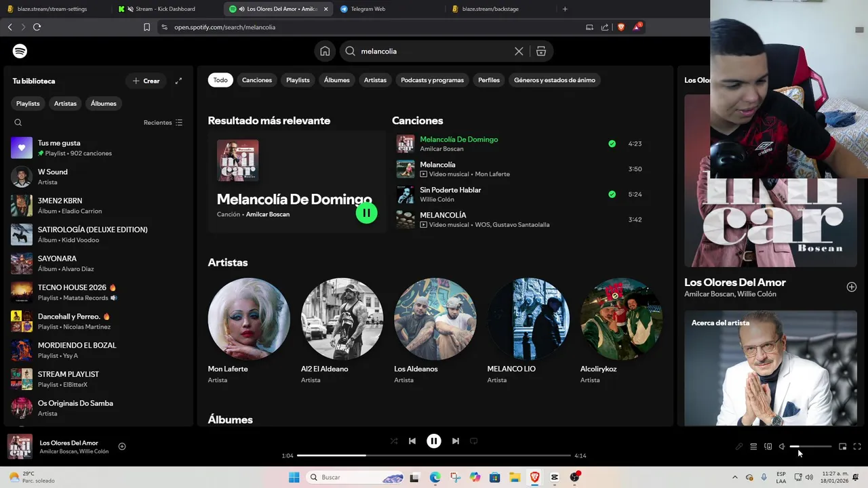Filter search results by Playlists

(x=298, y=80)
